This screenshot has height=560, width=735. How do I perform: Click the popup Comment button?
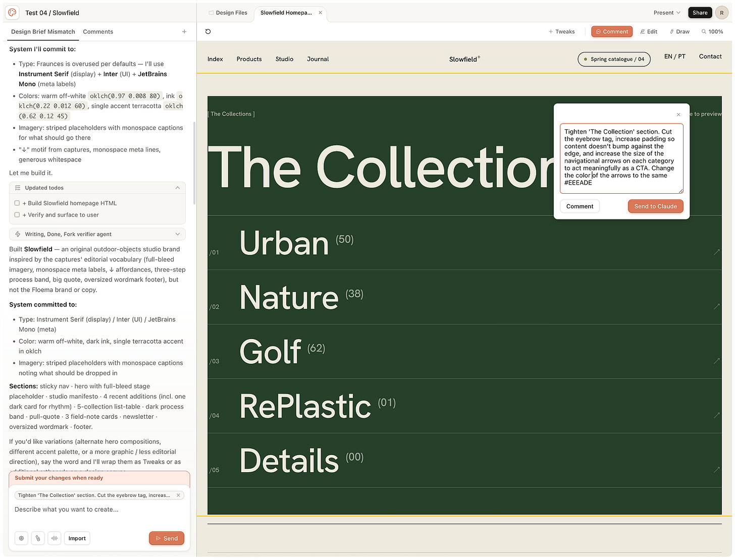tap(580, 206)
